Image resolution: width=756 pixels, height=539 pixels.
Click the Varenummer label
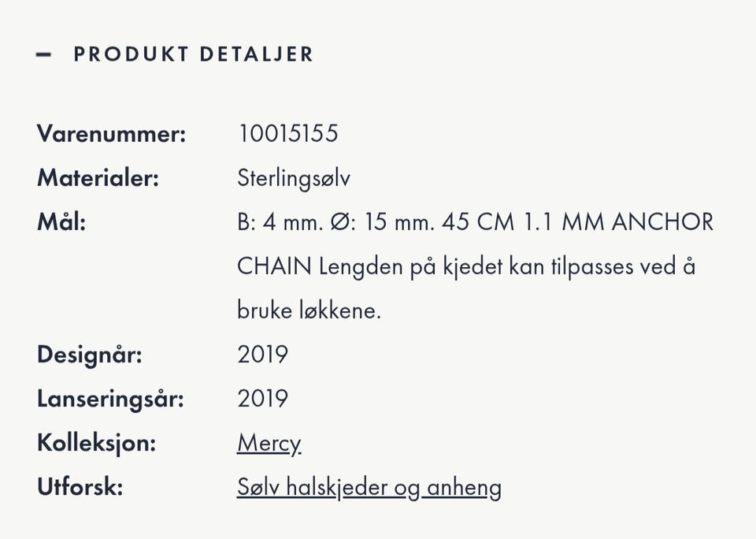[111, 134]
